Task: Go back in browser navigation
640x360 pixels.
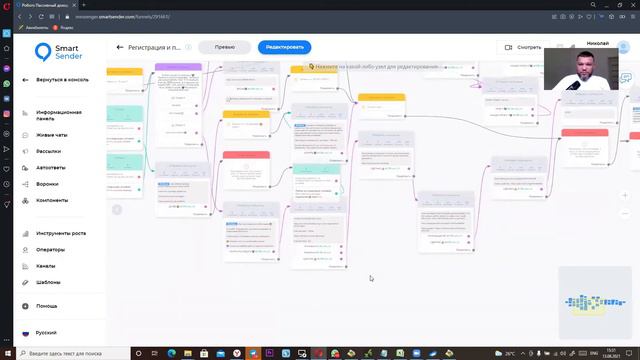Action: 20,17
